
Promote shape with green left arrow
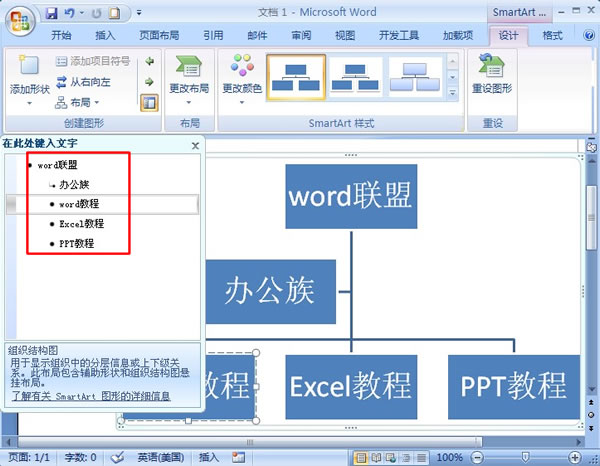pos(150,61)
